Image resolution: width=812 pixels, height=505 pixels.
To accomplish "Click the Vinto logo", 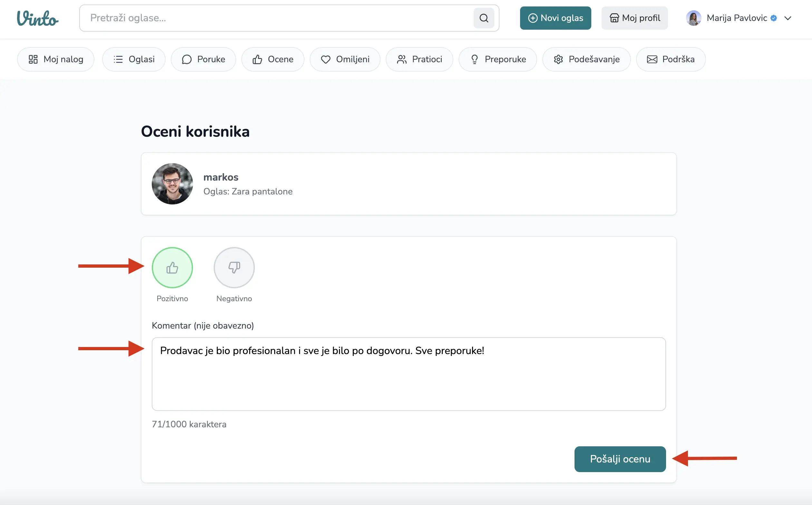I will (x=37, y=18).
